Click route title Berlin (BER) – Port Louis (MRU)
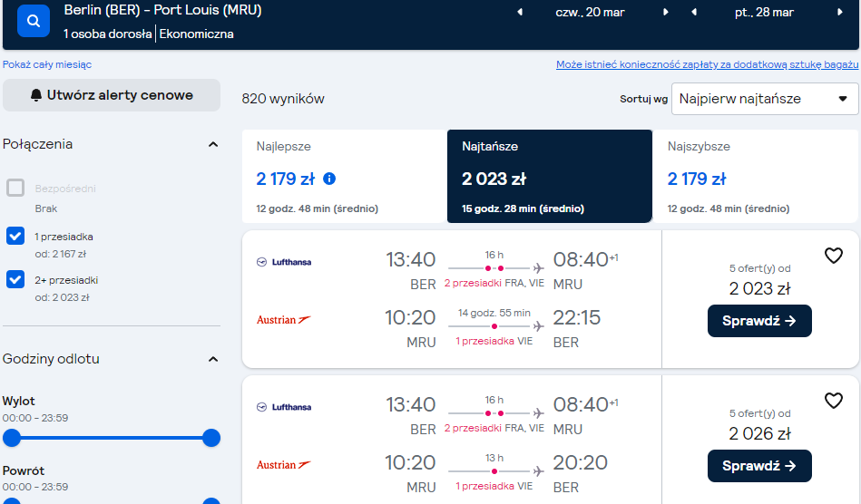Screen dimensions: 861x504 click(162, 10)
